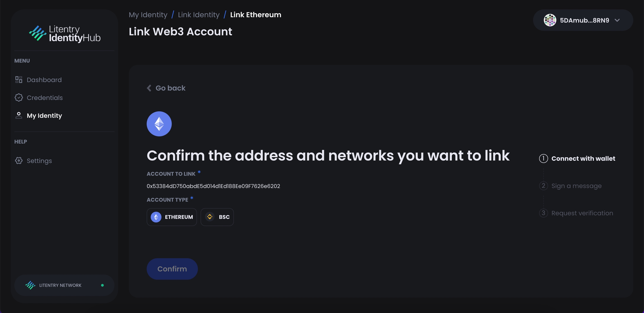Click the Go back chevron arrow
This screenshot has width=644, height=313.
click(149, 88)
